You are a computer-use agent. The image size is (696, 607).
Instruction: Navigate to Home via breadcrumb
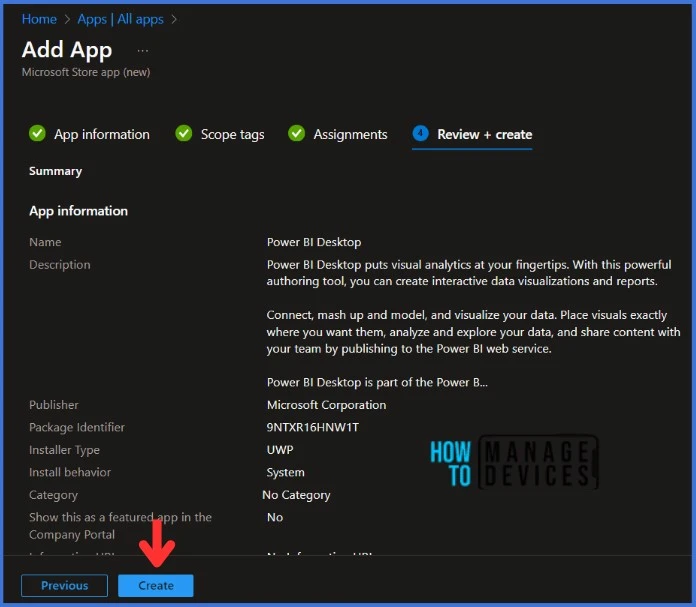(x=39, y=19)
